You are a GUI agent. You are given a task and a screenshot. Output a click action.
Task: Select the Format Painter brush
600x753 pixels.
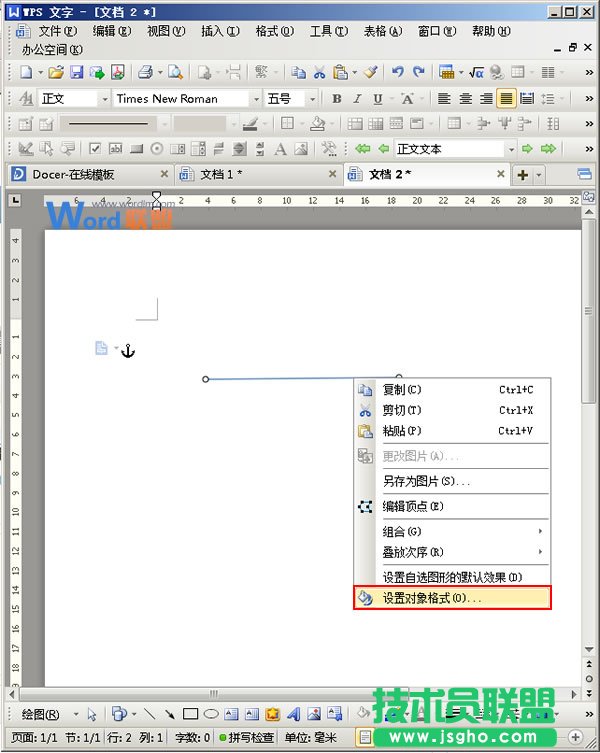pos(370,73)
